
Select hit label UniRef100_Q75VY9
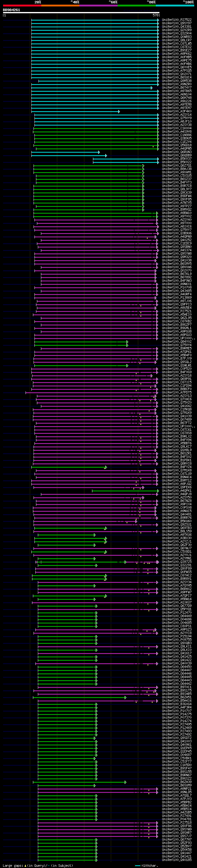(x=177, y=118)
